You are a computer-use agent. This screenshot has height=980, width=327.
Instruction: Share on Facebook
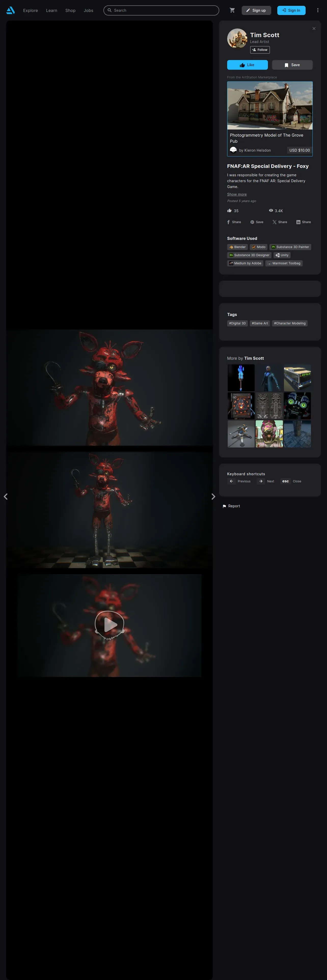pyautogui.click(x=234, y=222)
